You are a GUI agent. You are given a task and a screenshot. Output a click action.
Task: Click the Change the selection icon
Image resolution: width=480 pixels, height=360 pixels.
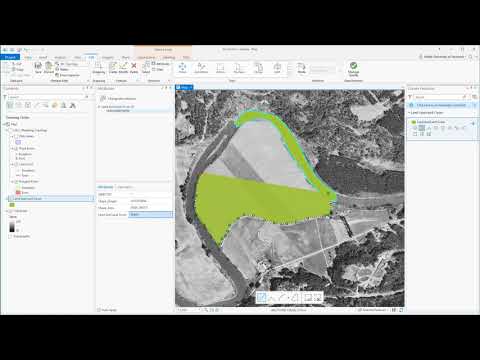103,98
